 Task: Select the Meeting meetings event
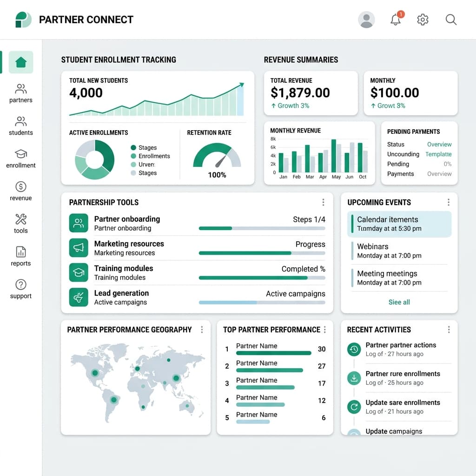pyautogui.click(x=399, y=278)
